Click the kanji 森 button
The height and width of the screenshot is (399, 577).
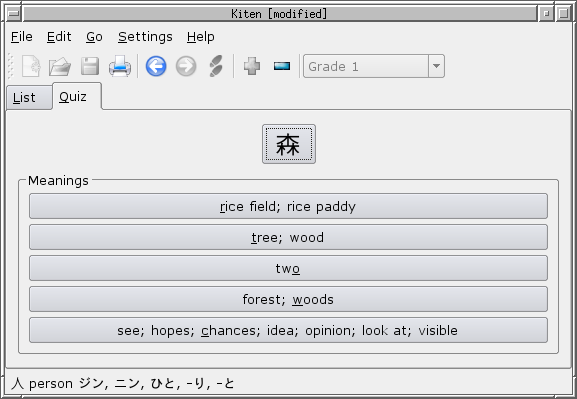click(x=289, y=144)
